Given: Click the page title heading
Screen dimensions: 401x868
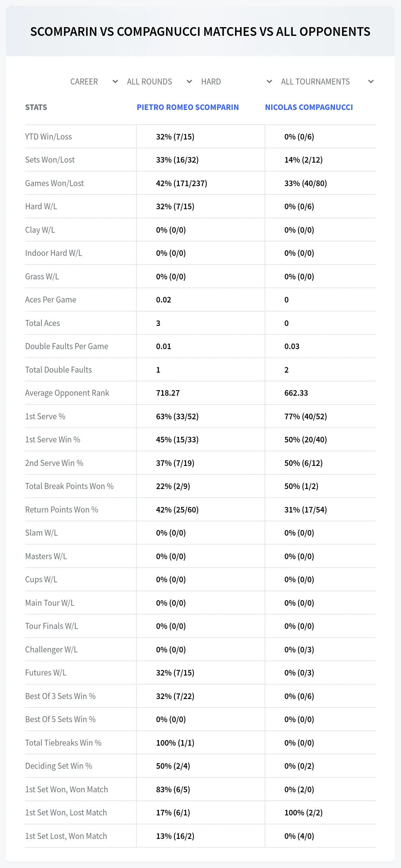Looking at the screenshot, I should (x=200, y=31).
